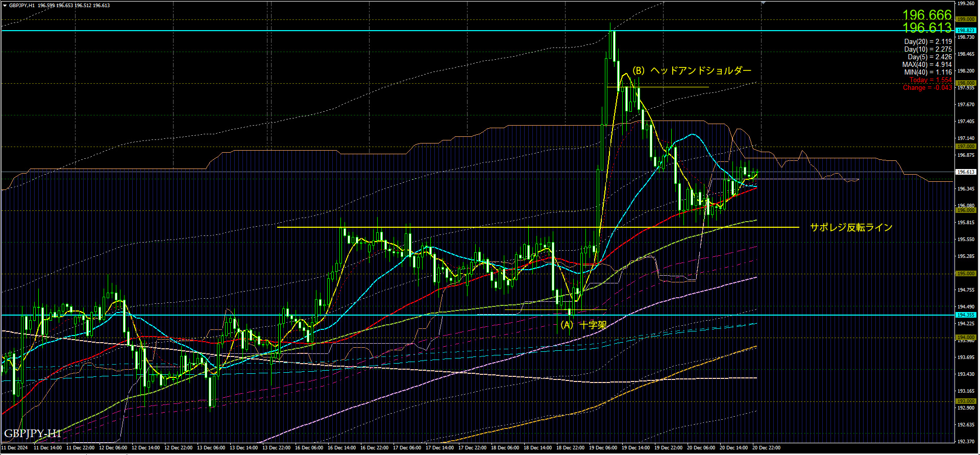Image resolution: width=980 pixels, height=455 pixels.
Task: Click the 194.000 round-number price tag
Action: tap(966, 338)
